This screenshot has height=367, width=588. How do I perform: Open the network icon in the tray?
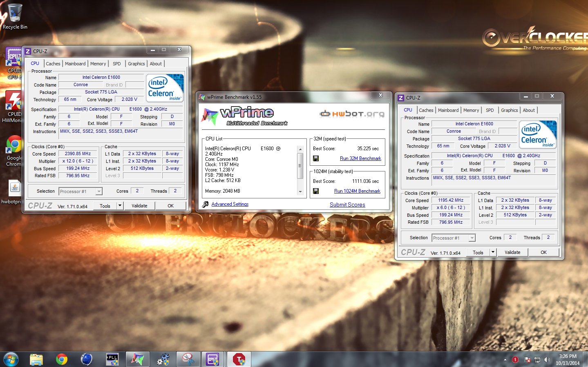point(537,360)
